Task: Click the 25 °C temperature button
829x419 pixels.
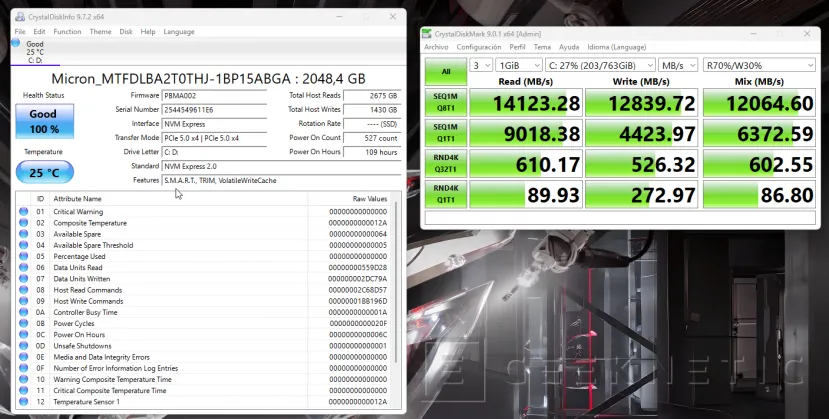Action: [x=44, y=173]
